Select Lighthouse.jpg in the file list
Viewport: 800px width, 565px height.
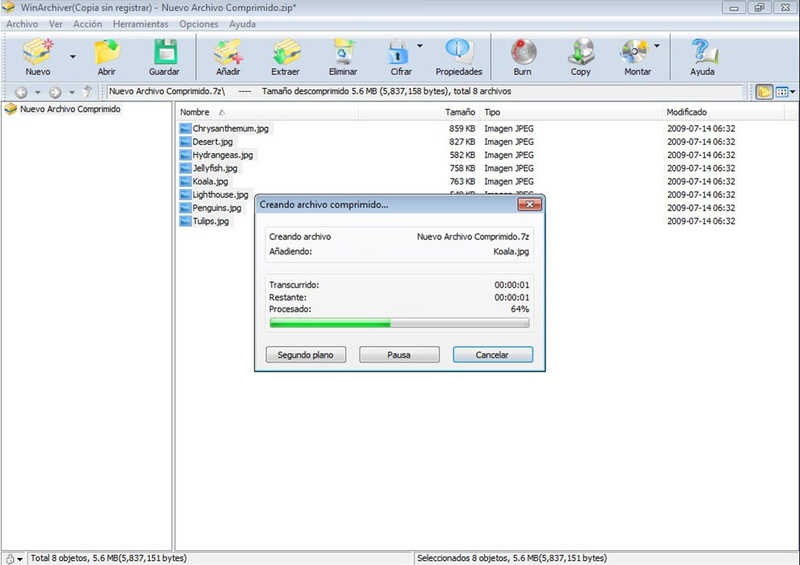coord(220,195)
